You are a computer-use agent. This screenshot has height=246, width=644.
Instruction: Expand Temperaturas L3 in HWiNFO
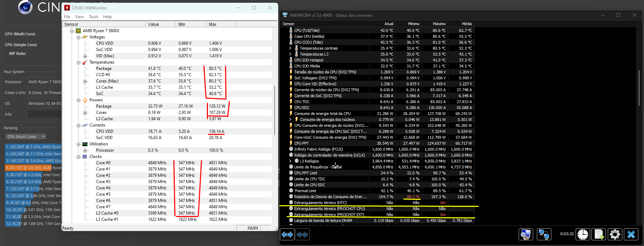(290, 54)
